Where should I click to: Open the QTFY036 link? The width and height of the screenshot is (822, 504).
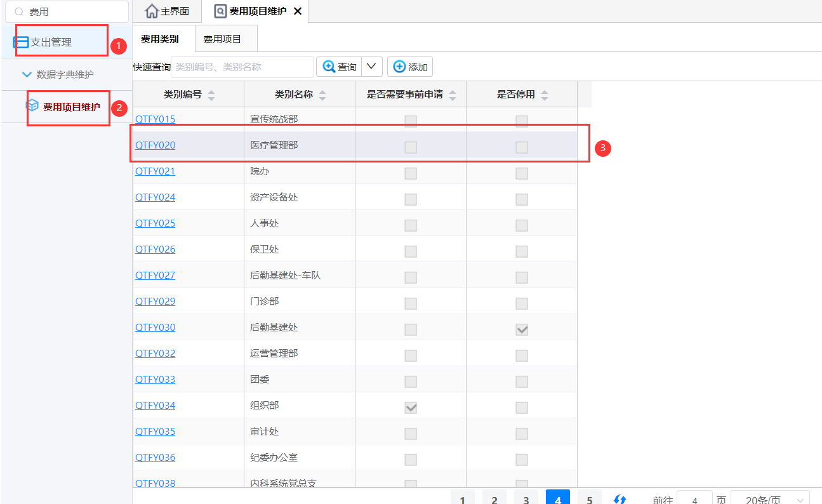[x=155, y=458]
